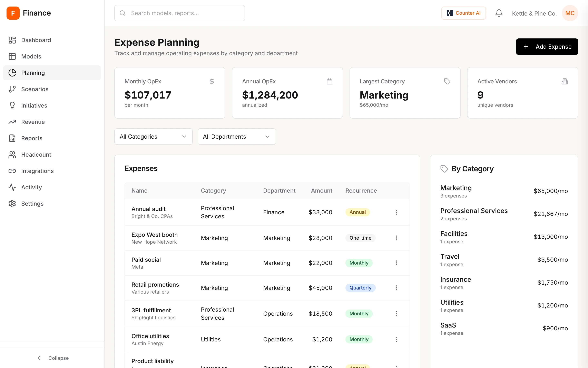Select Facilities in By Category list
This screenshot has width=588, height=368.
tap(504, 237)
